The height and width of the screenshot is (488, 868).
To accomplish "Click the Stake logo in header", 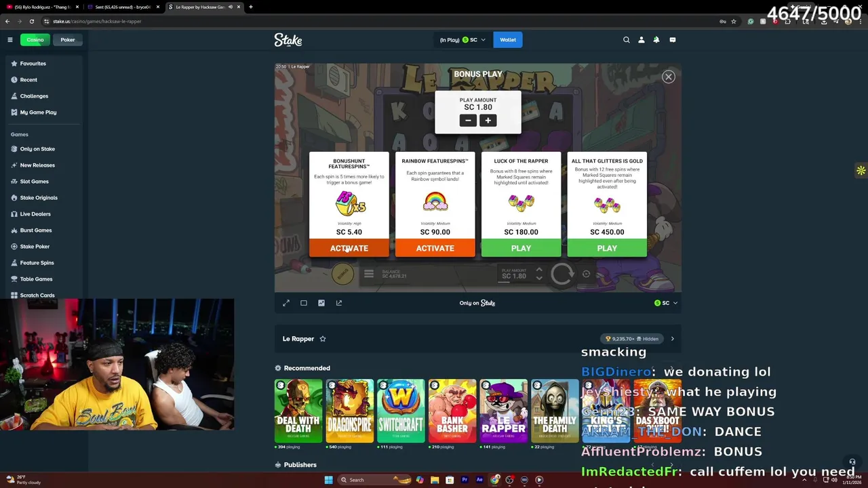I will click(288, 40).
